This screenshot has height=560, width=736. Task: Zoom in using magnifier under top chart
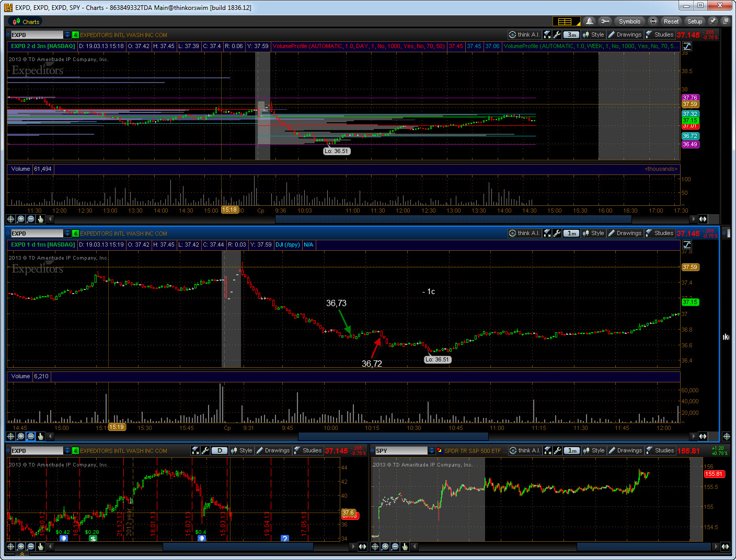[21, 219]
